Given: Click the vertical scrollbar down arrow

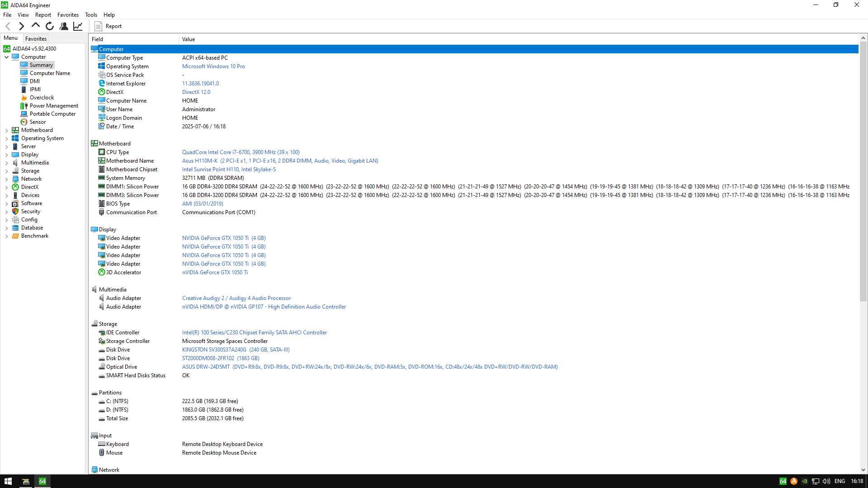Looking at the screenshot, I should pyautogui.click(x=863, y=470).
